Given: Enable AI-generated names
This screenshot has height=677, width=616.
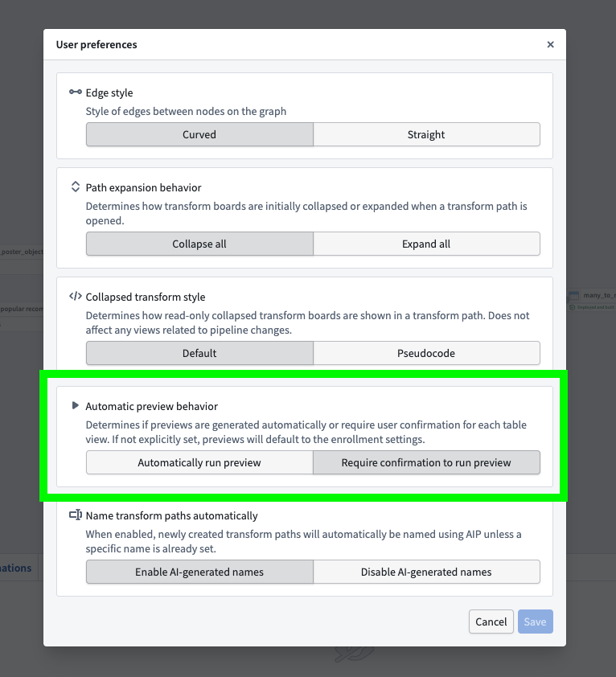Looking at the screenshot, I should 199,572.
